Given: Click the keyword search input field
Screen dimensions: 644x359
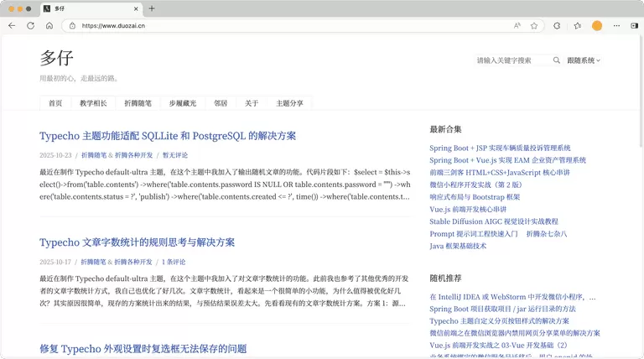Looking at the screenshot, I should pos(512,60).
